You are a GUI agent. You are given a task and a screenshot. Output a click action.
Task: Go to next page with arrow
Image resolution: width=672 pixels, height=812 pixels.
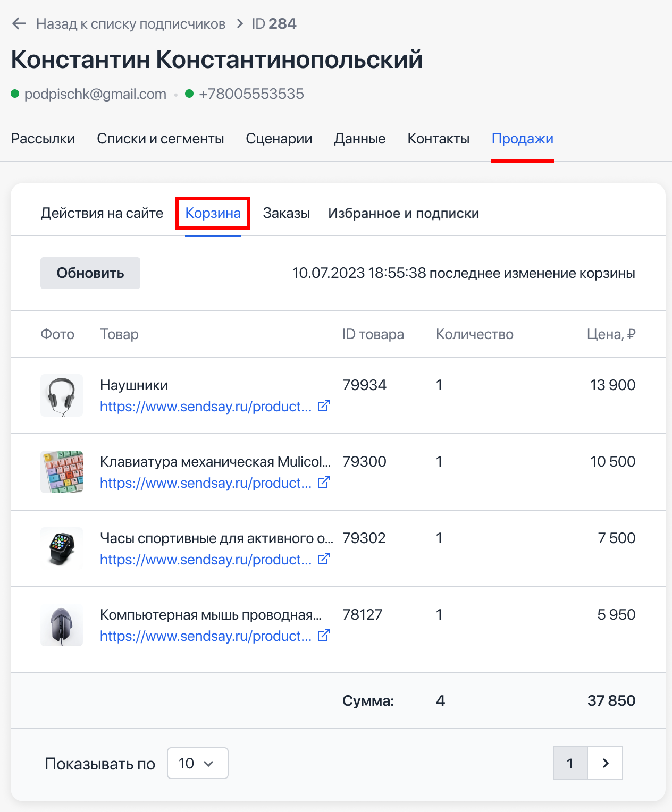[605, 763]
